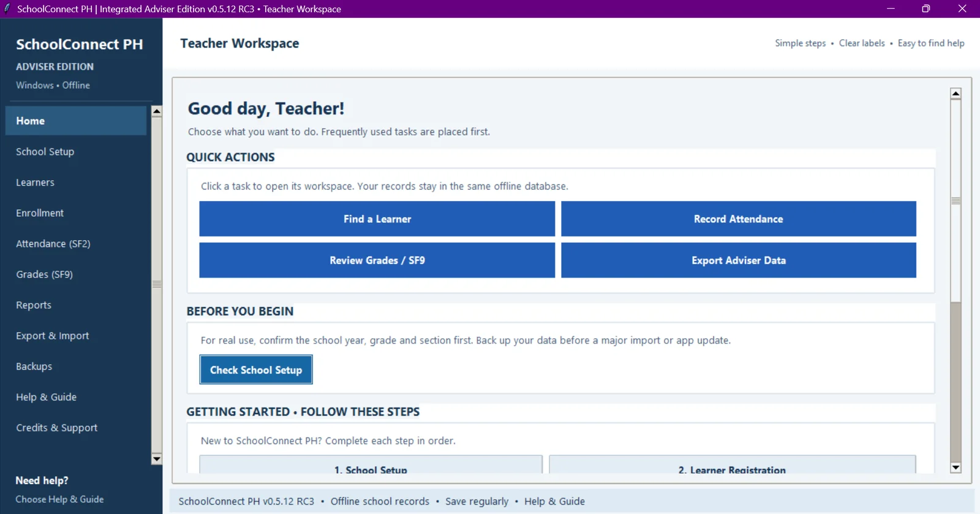The image size is (980, 514).
Task: Go to the Learners section
Action: [x=76, y=182]
